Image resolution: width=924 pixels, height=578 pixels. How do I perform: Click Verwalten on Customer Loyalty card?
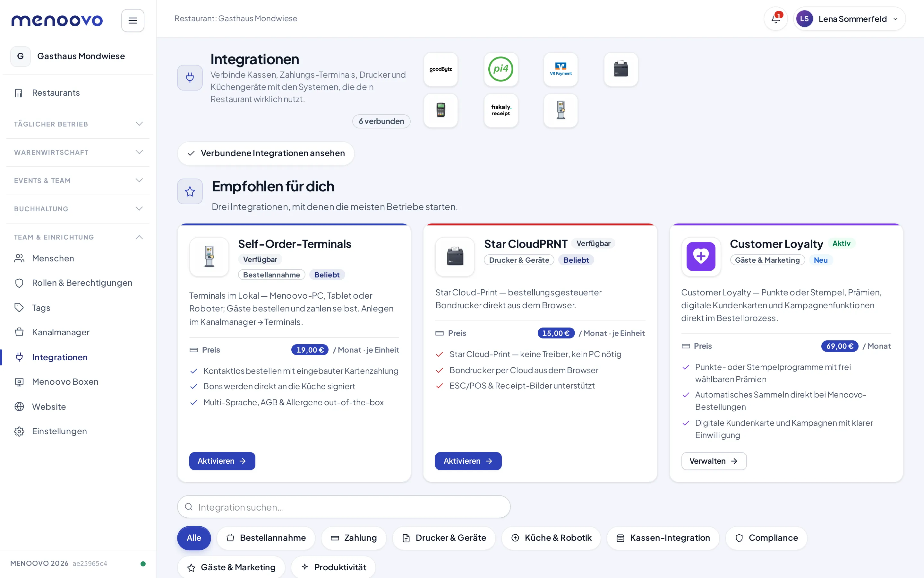pyautogui.click(x=714, y=461)
